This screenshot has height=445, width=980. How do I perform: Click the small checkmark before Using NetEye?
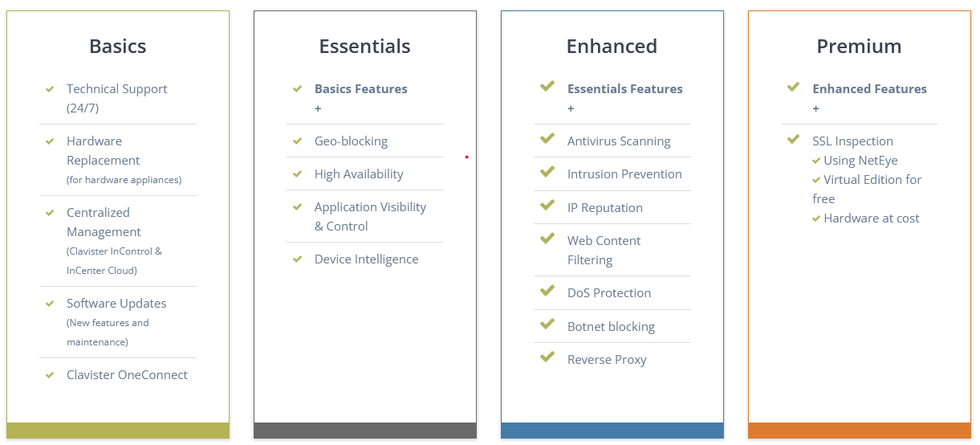(x=816, y=161)
